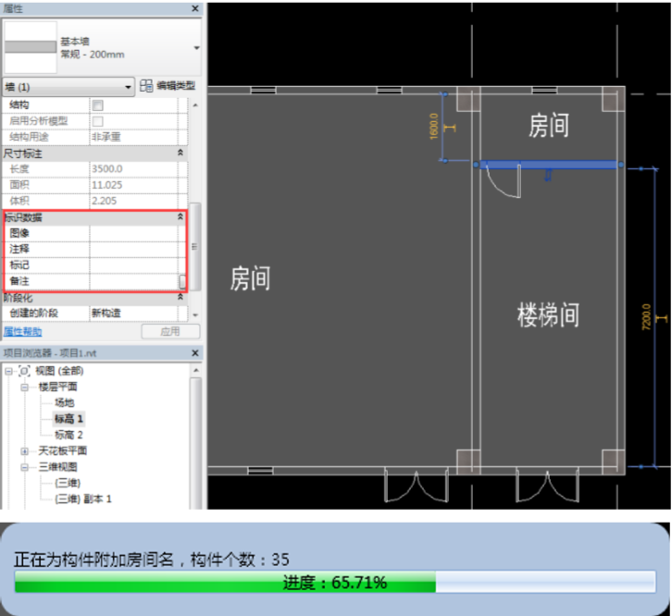Select the window on the bottom wall
Viewport: 672px width, 616px height.
260,471
